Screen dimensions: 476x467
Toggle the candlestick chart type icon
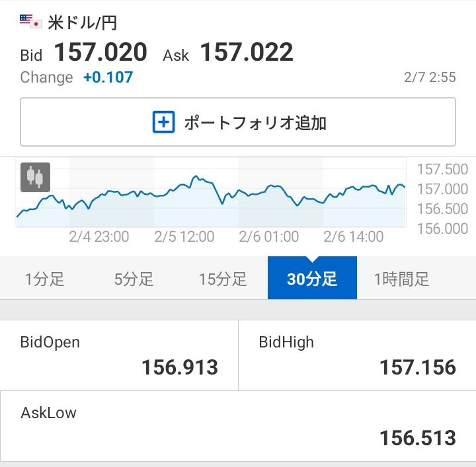pos(35,177)
